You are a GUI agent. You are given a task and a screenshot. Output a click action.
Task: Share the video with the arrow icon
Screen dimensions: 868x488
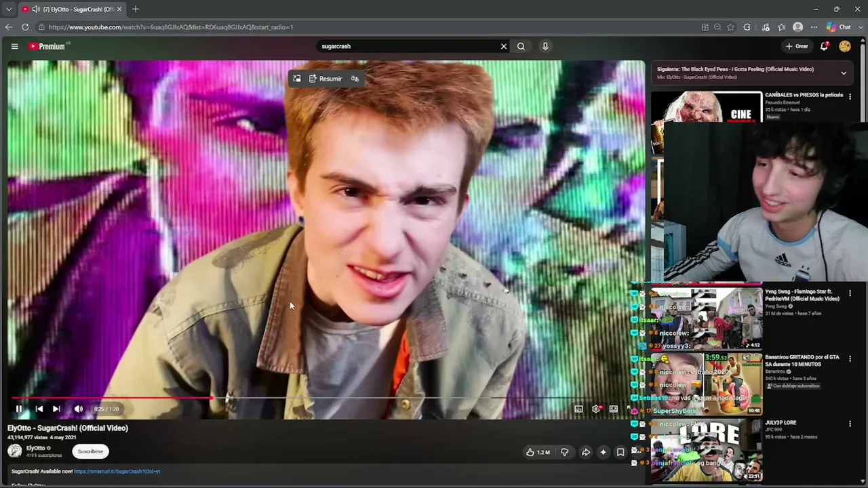(x=586, y=452)
